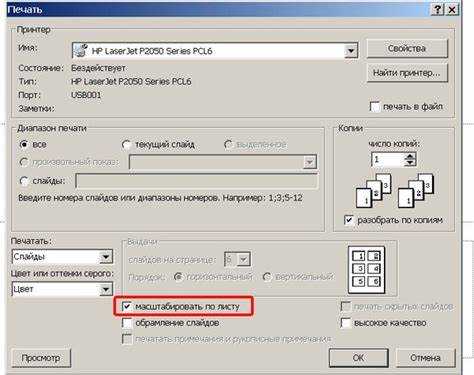The width and height of the screenshot is (474, 375).
Task: Click the slide numbers hint Например: 1;3;5-12
Action: (262, 198)
